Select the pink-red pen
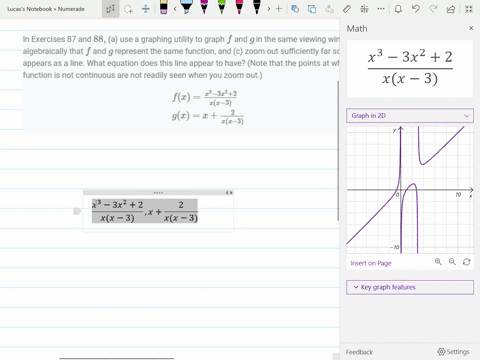The height and width of the screenshot is (360, 480). coord(239,7)
